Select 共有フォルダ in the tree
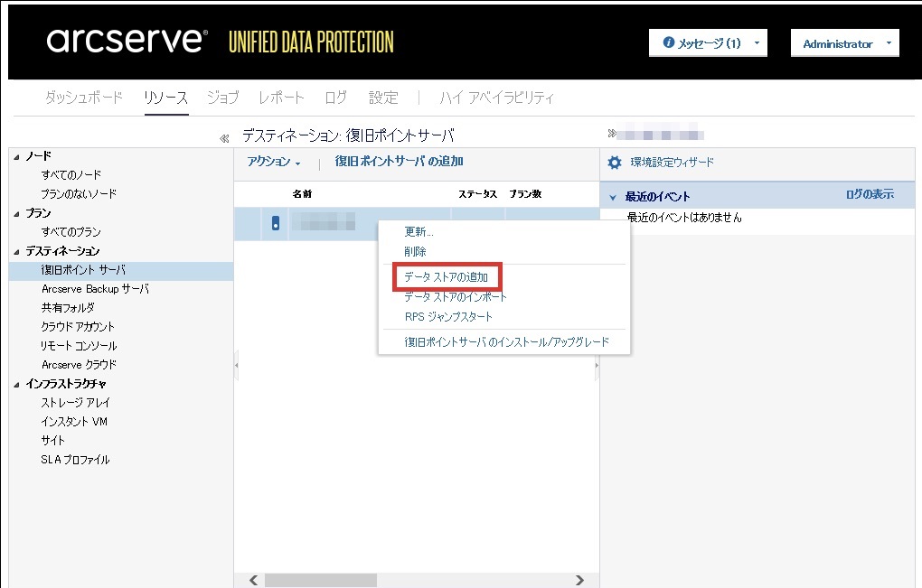Screen dimensions: 922x588 pyautogui.click(x=68, y=308)
